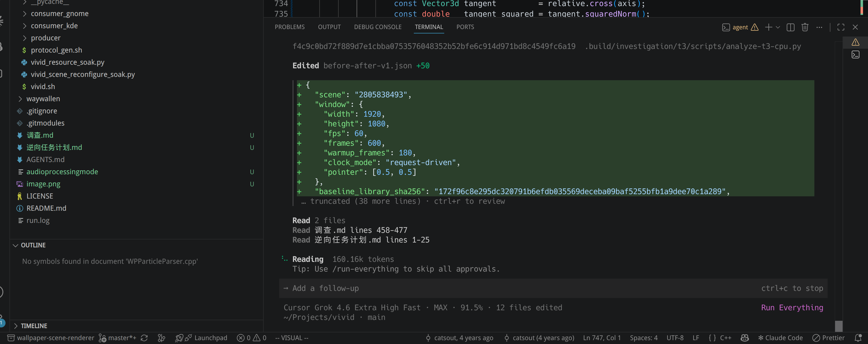Select the second terminal instance icon
This screenshot has height=344, width=868.
coord(855,54)
